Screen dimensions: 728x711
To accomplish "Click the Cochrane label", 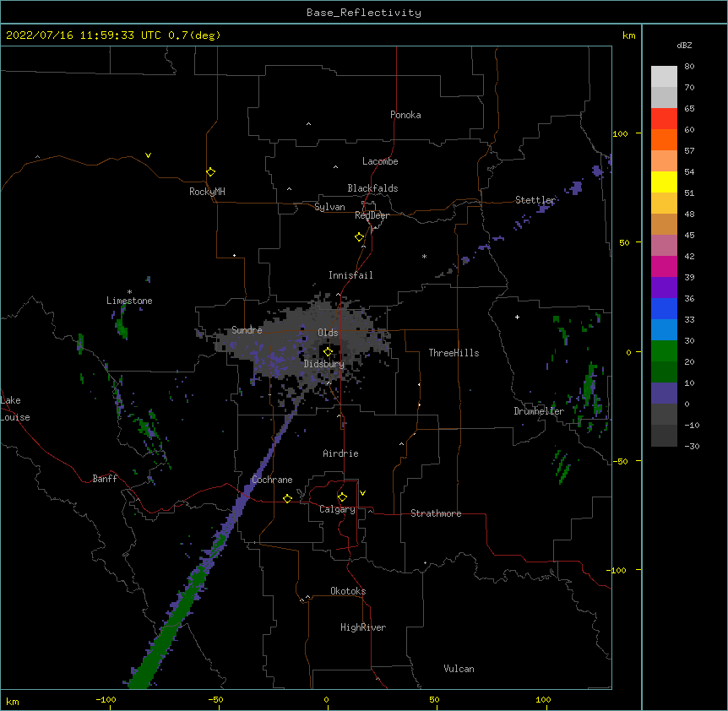I will tap(272, 480).
